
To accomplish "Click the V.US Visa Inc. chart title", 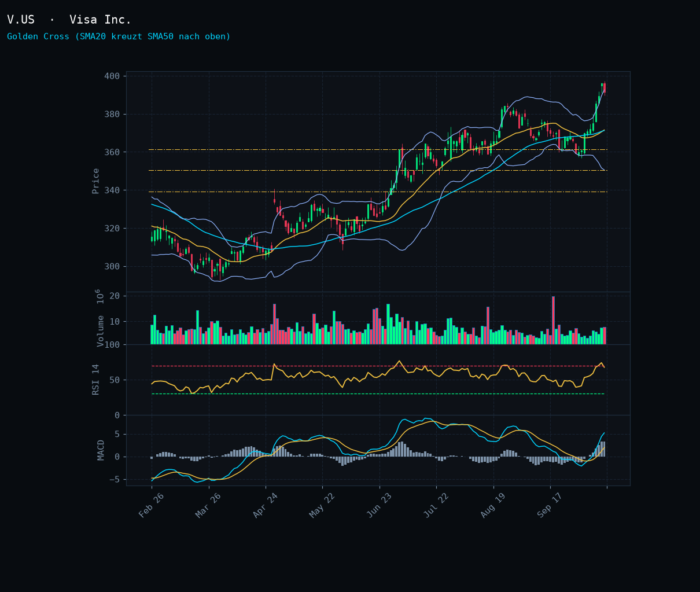I will [69, 20].
